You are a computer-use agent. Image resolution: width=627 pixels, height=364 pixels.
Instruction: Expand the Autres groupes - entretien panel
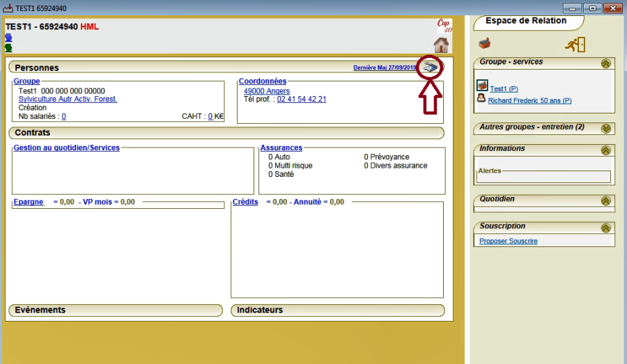coord(606,128)
